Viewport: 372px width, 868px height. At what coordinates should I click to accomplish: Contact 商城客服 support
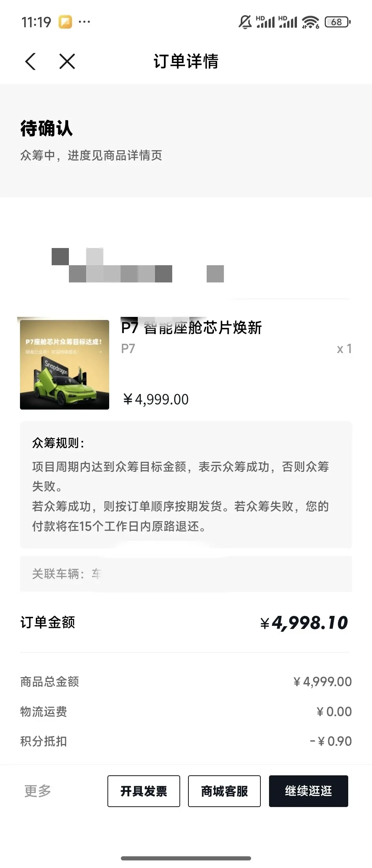coord(224,791)
